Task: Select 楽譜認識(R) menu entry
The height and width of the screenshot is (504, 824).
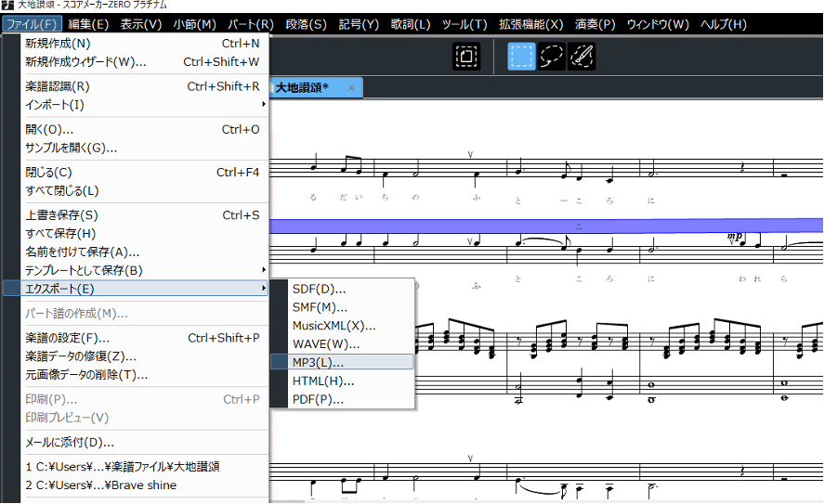Action: 143,86
